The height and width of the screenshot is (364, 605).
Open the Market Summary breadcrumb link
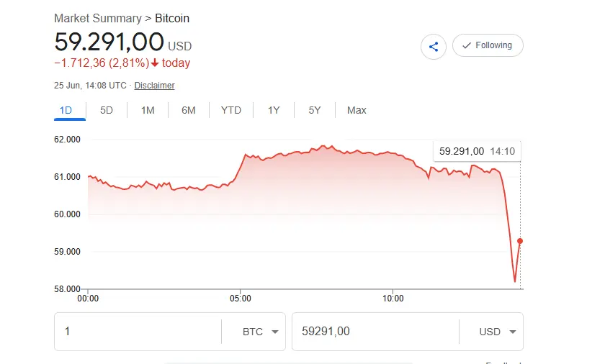coord(98,18)
